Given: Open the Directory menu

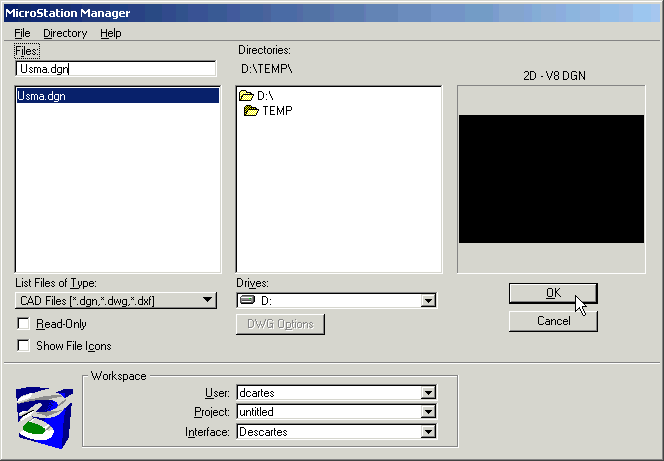Looking at the screenshot, I should tap(65, 33).
